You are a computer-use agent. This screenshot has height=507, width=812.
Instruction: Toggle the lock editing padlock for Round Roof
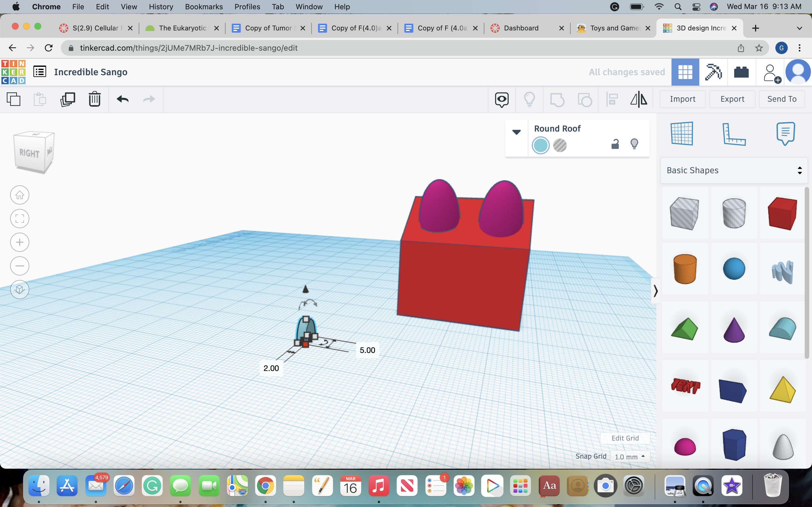615,144
